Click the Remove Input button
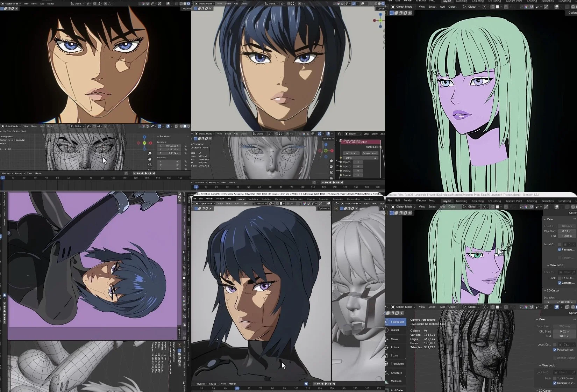This screenshot has height=392, width=577. click(x=370, y=153)
